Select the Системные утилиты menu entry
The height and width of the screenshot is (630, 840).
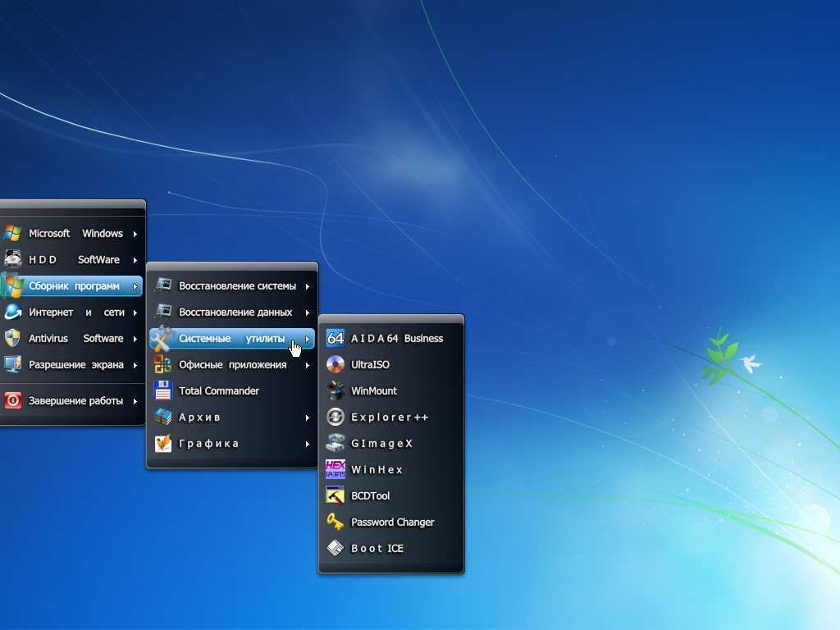point(232,339)
